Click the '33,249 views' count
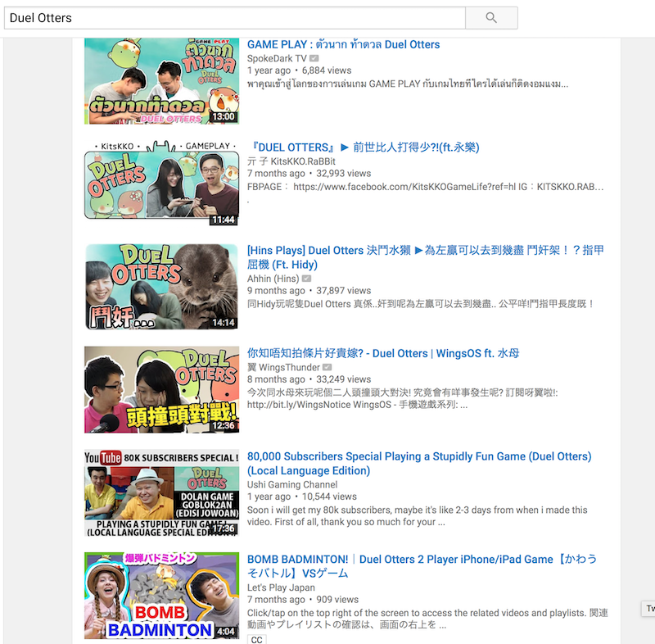 pos(343,379)
